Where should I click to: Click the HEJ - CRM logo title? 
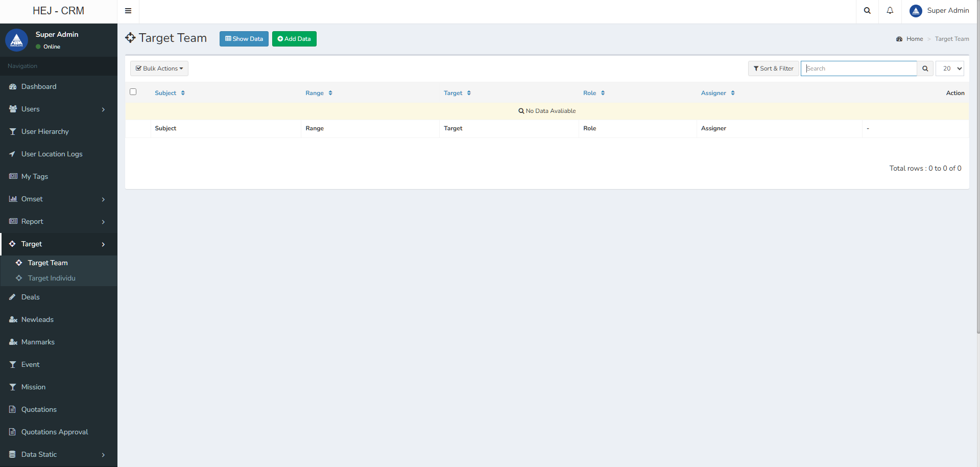[59, 11]
